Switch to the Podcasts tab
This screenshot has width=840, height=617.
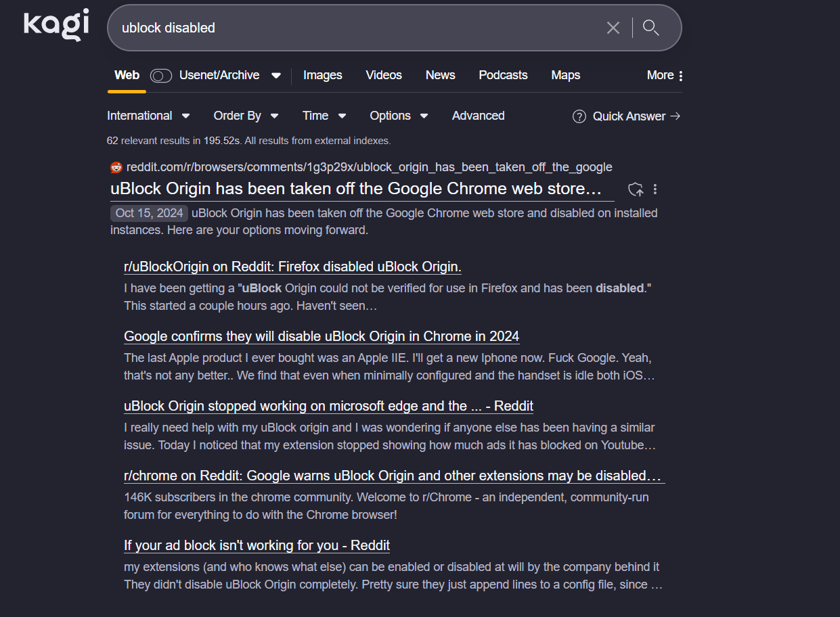click(x=503, y=75)
